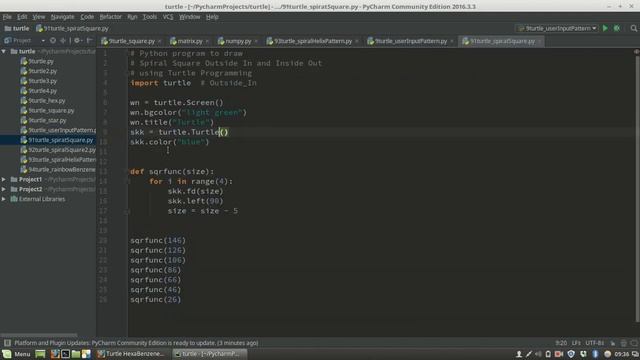Click Scroll from Source target icon
Screen dimensions: 640x360
53,41
